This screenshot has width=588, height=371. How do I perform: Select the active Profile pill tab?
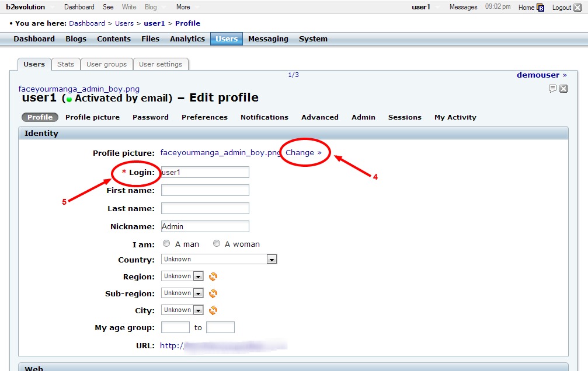click(40, 117)
